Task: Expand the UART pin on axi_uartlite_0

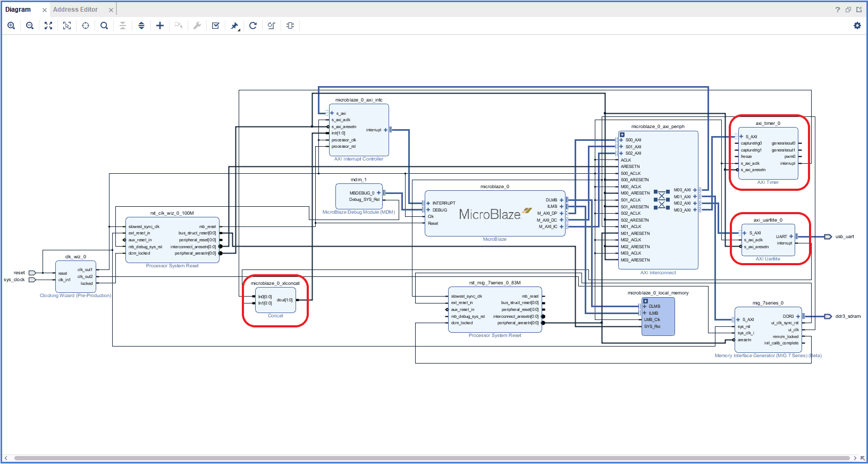Action: click(x=791, y=237)
